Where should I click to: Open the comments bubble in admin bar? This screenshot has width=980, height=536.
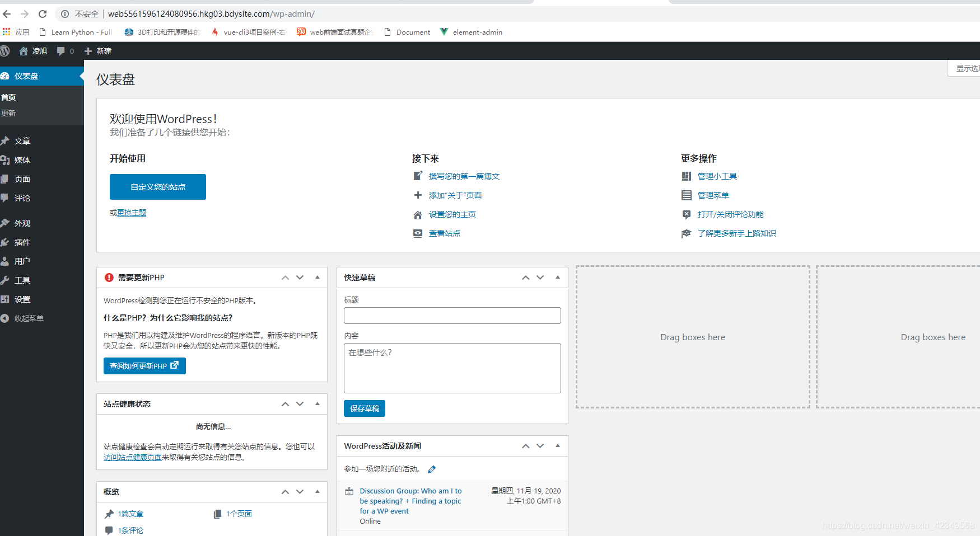(x=65, y=51)
